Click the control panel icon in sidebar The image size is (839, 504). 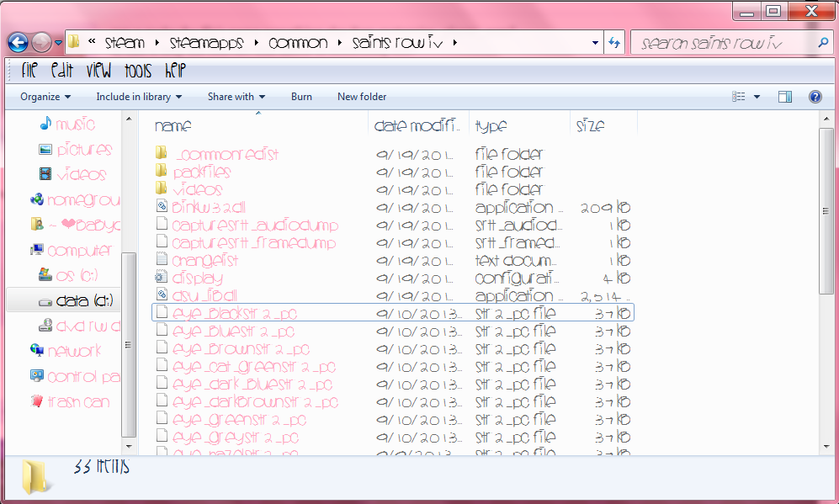[37, 375]
